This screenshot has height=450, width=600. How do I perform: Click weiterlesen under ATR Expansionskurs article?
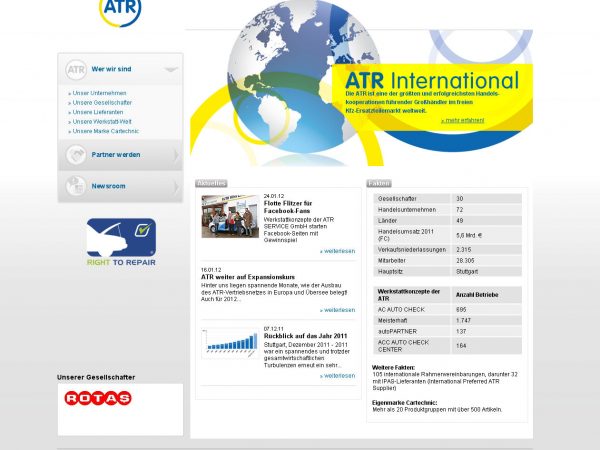click(338, 310)
